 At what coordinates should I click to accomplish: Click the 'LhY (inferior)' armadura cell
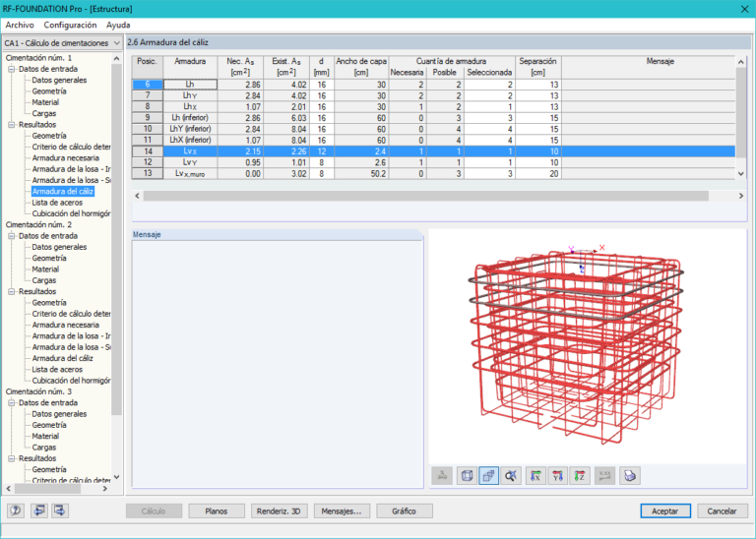[x=190, y=129]
